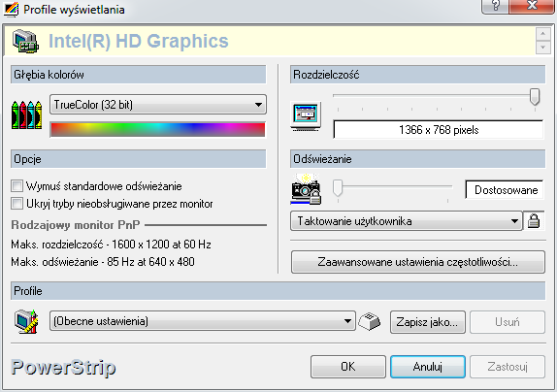
Task: Click the rainbow color spectrum bar
Action: [158, 130]
